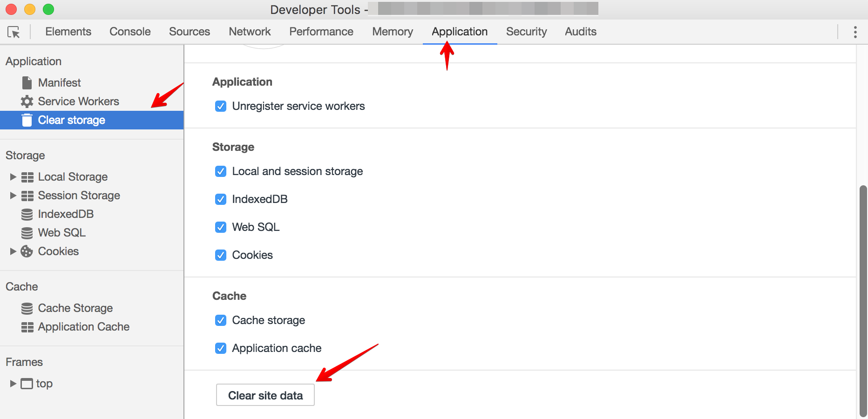Open the Web SQL database icon
Image resolution: width=868 pixels, height=419 pixels.
point(27,232)
